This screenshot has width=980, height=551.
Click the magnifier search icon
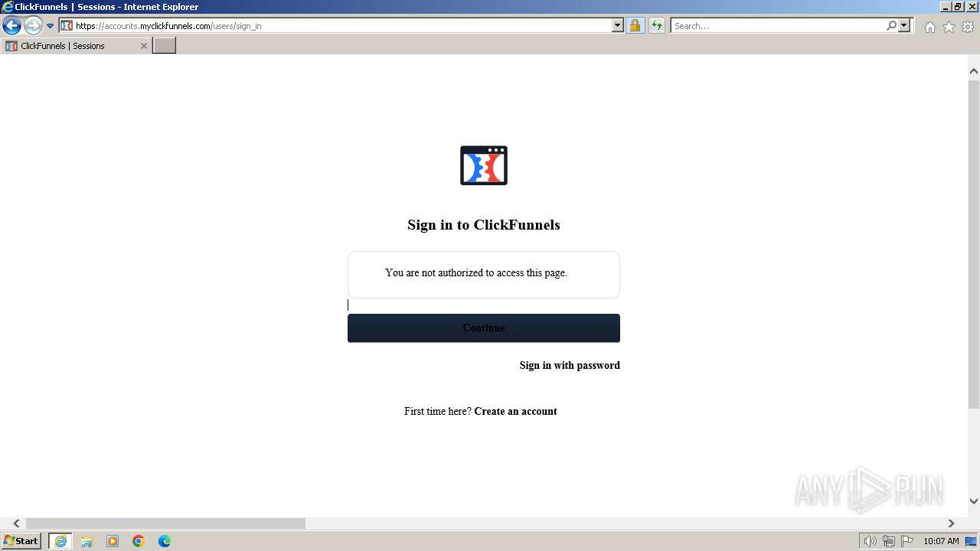891,25
